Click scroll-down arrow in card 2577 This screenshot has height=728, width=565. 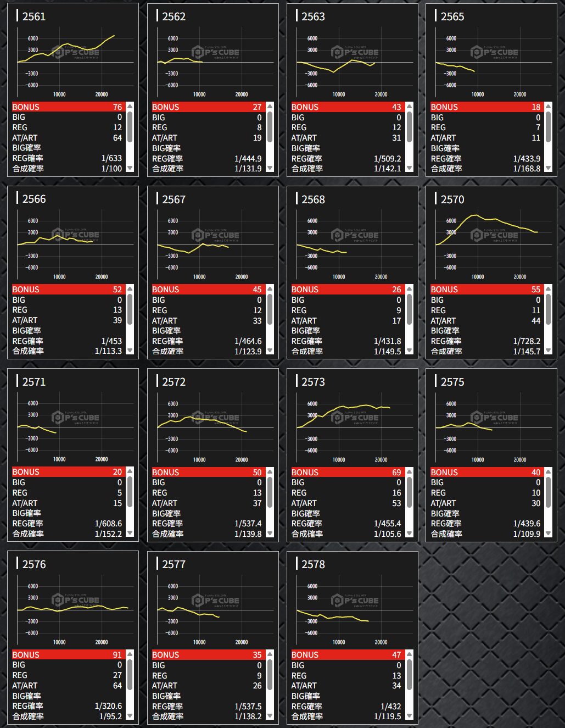coord(270,715)
